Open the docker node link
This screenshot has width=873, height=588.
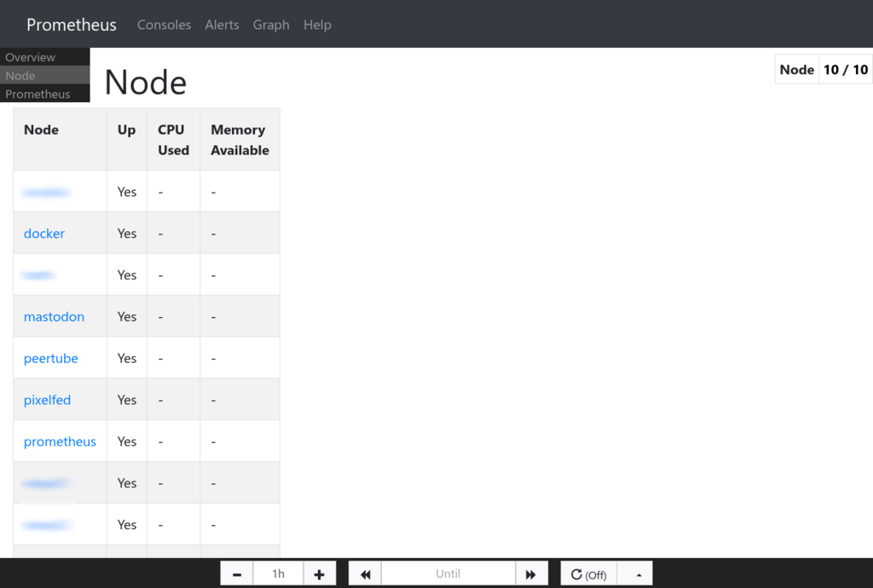coord(44,233)
